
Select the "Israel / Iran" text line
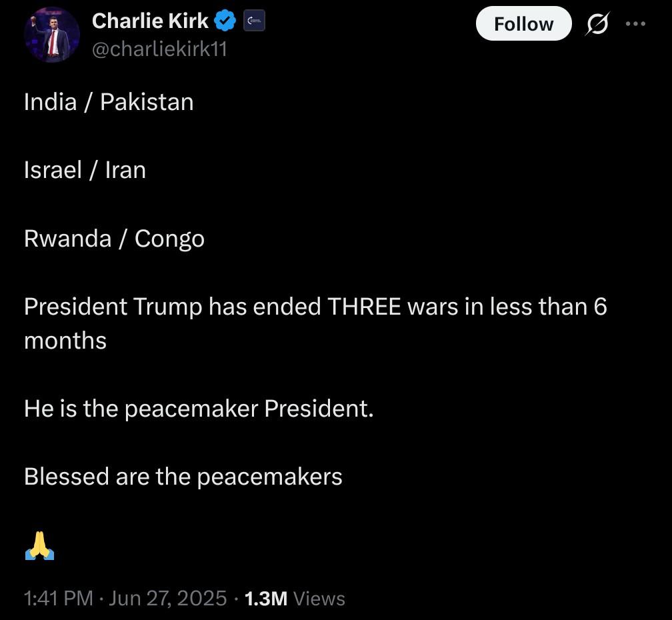click(x=85, y=170)
